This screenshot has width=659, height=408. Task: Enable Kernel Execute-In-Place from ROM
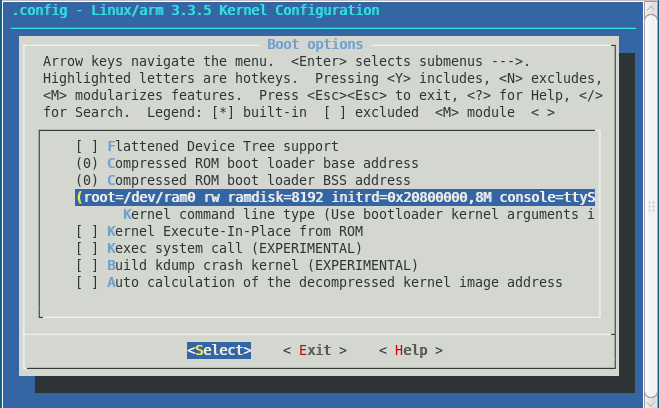coord(219,231)
